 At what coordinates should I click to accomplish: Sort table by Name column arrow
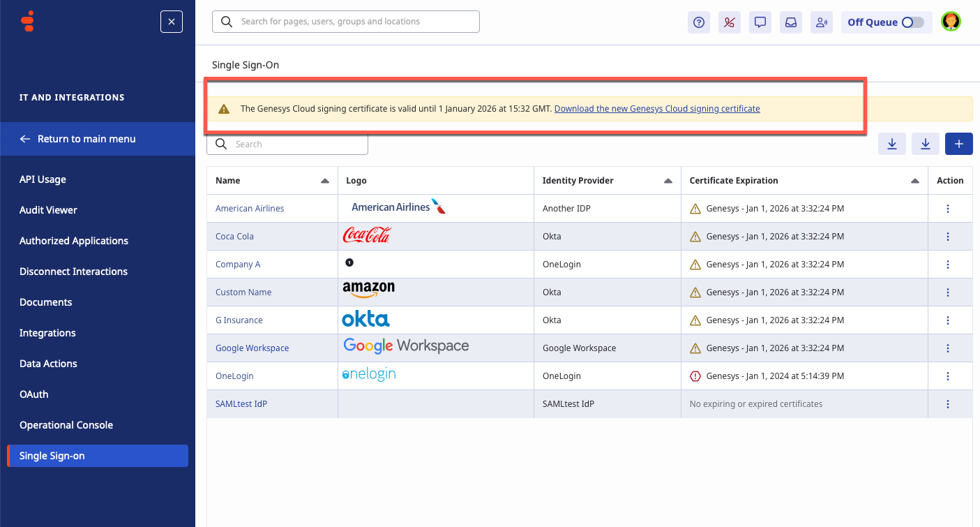[324, 181]
